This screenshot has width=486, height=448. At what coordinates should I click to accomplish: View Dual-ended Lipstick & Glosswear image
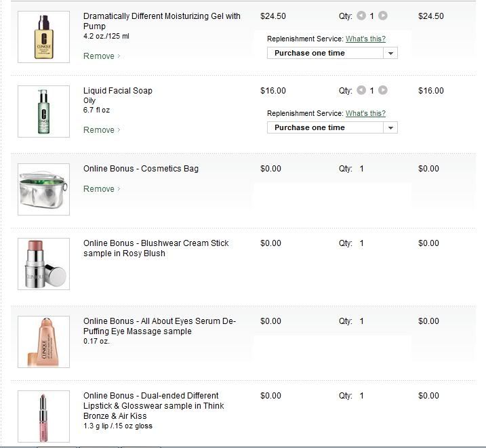point(43,416)
